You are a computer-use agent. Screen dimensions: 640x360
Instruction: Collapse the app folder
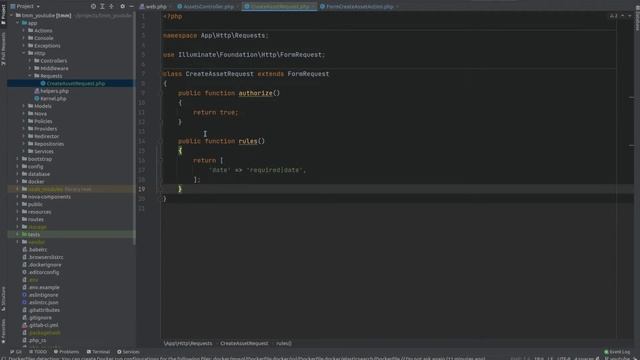coord(17,23)
